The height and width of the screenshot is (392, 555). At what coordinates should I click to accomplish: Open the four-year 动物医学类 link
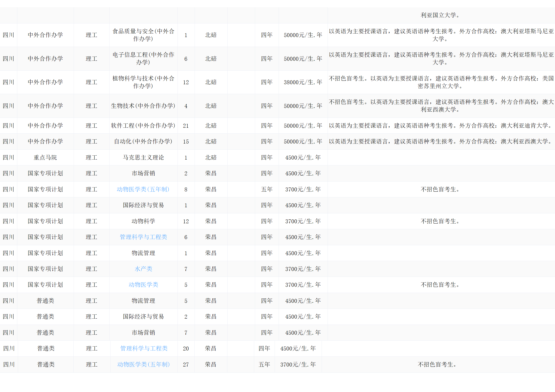coord(143,285)
